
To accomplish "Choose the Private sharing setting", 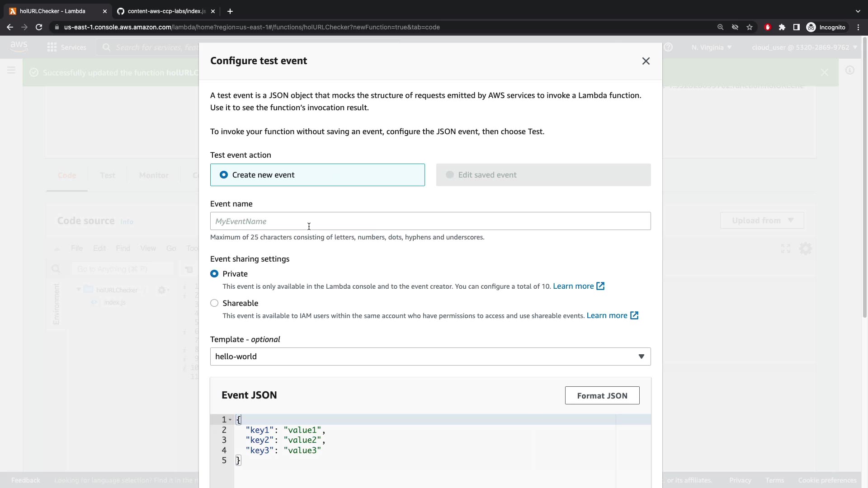I will (214, 274).
